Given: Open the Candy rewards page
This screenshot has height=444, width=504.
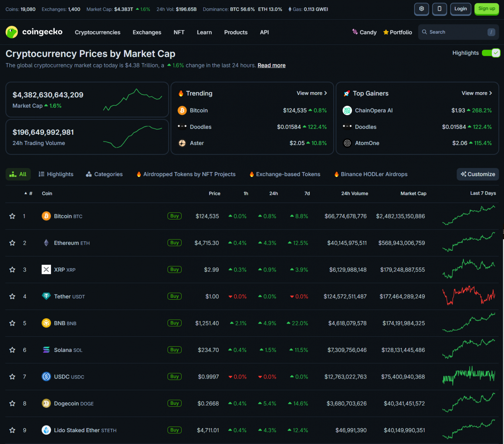Looking at the screenshot, I should [364, 32].
